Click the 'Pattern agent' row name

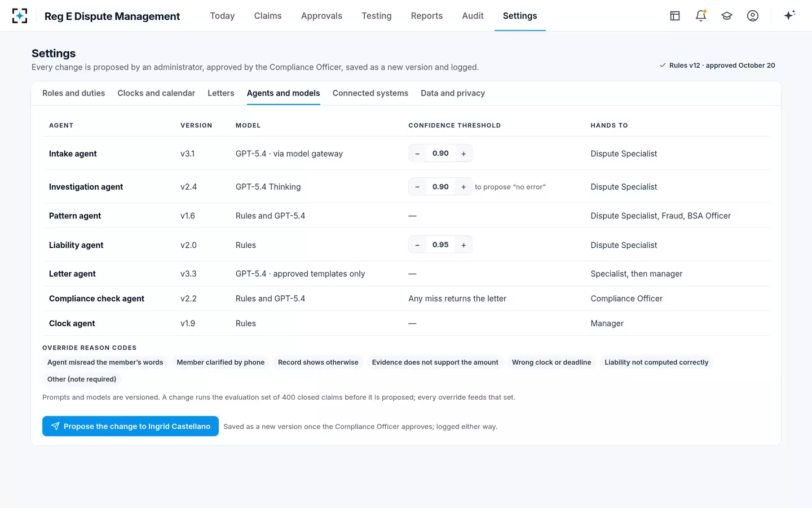point(75,216)
